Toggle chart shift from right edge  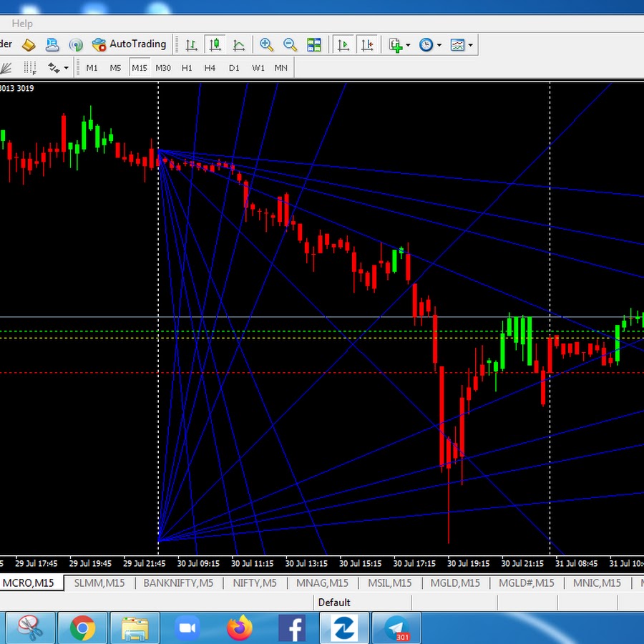click(x=367, y=44)
